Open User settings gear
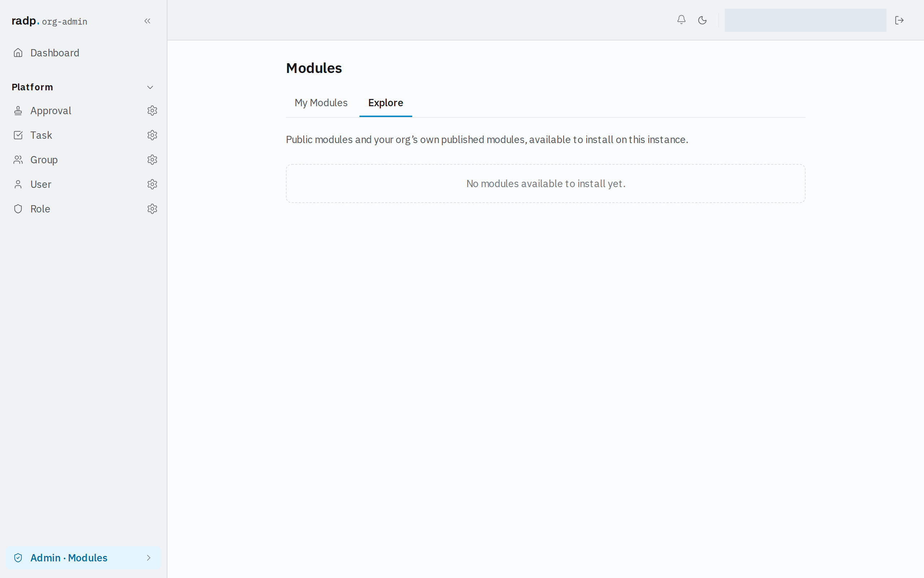Viewport: 924px width, 578px height. [152, 184]
